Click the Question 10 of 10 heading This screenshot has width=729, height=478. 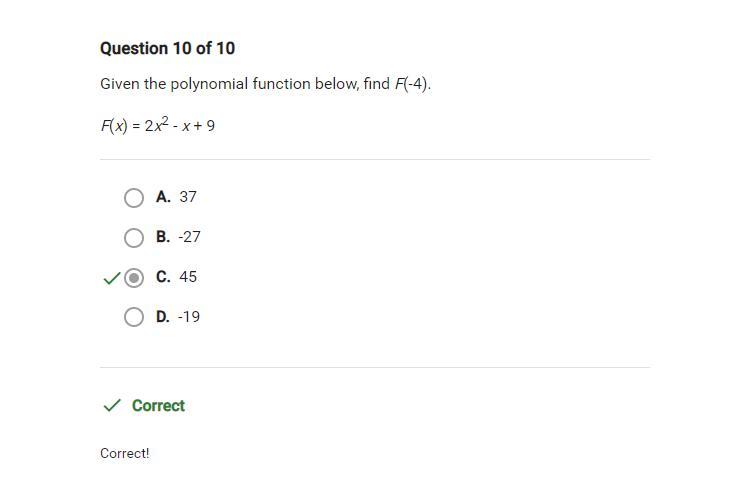coord(167,48)
